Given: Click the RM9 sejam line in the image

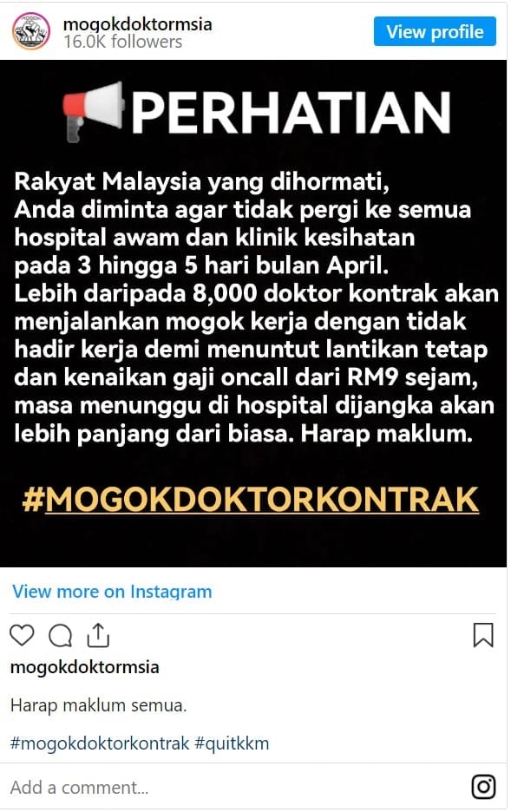Looking at the screenshot, I should tap(246, 377).
